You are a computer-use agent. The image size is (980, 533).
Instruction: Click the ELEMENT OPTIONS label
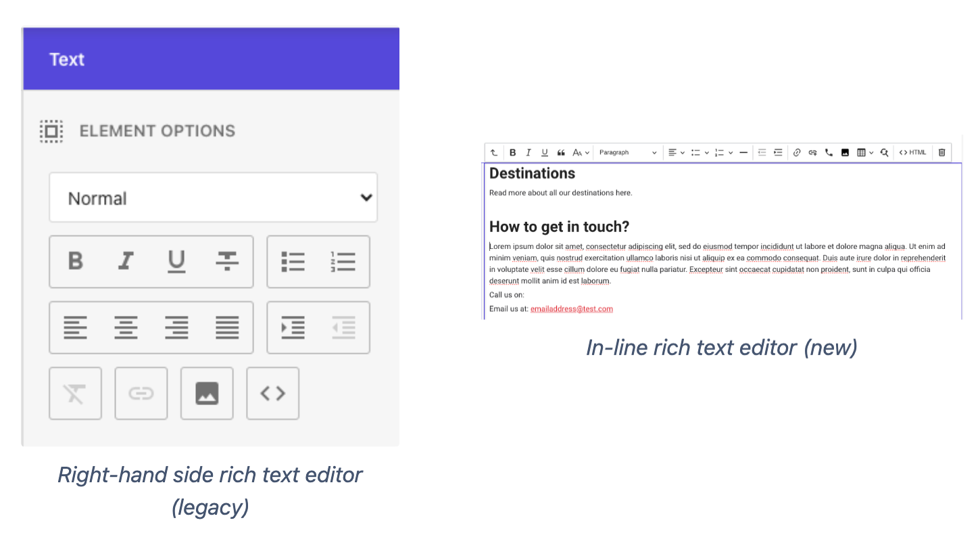click(x=157, y=131)
